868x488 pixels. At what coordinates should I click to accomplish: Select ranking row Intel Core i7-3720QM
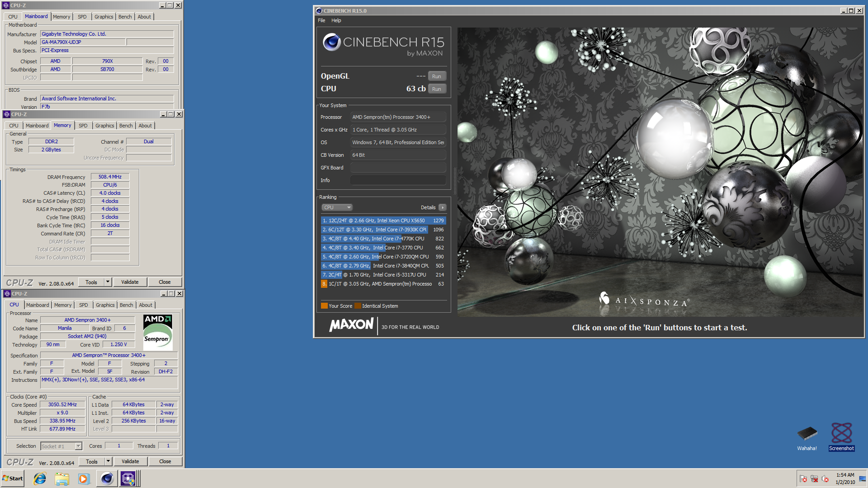coord(383,257)
